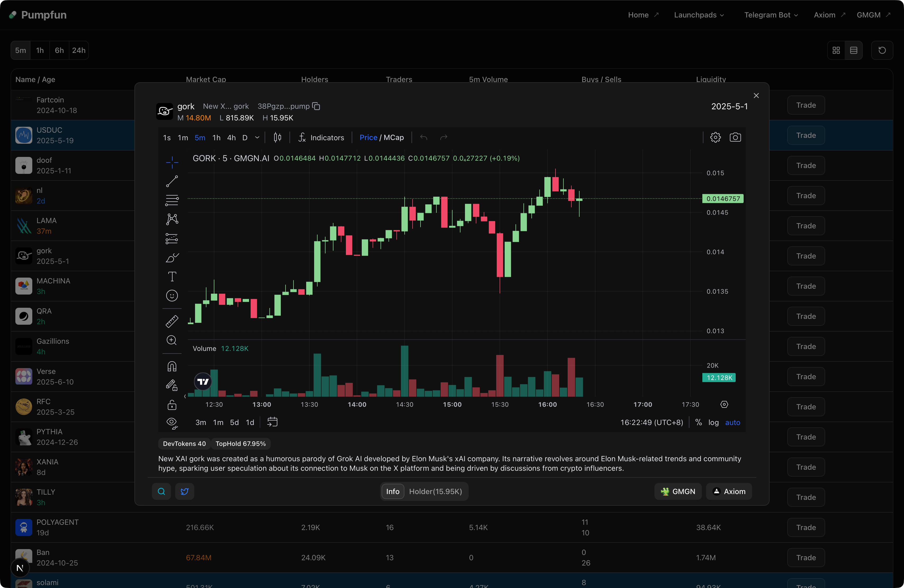The width and height of the screenshot is (904, 588).
Task: Refresh the token list
Action: (x=882, y=50)
